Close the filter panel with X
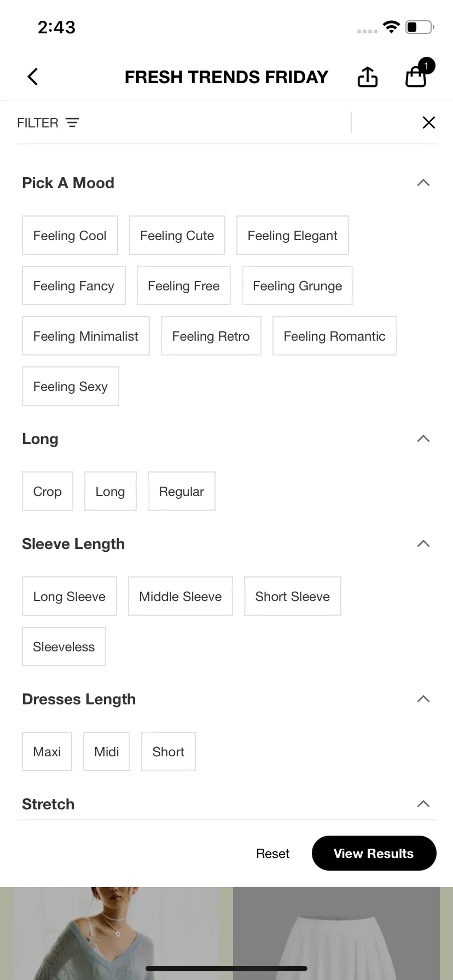The width and height of the screenshot is (453, 980). tap(429, 122)
